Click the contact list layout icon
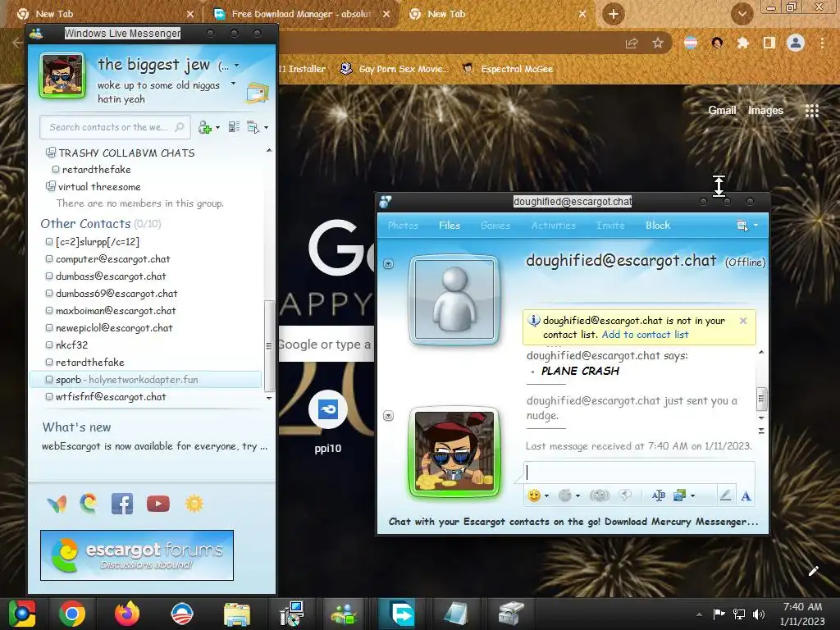This screenshot has width=840, height=630. click(234, 127)
